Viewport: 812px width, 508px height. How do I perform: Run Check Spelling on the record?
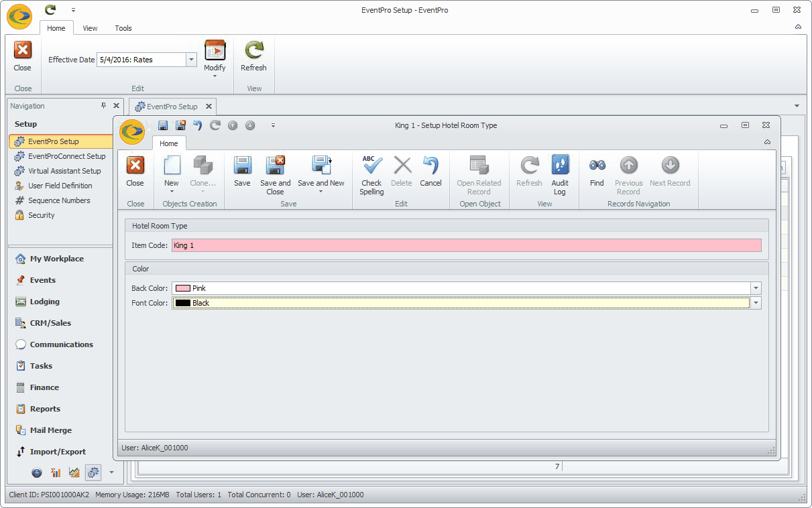pyautogui.click(x=371, y=175)
